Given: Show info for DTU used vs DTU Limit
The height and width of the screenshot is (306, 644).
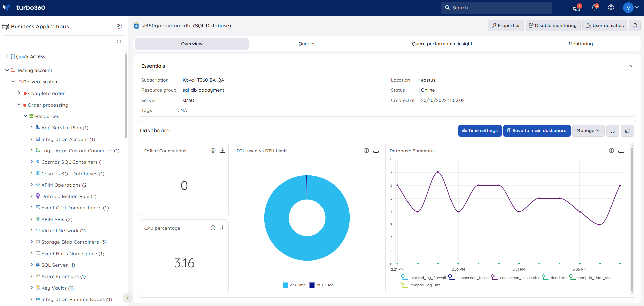Looking at the screenshot, I should tap(366, 151).
